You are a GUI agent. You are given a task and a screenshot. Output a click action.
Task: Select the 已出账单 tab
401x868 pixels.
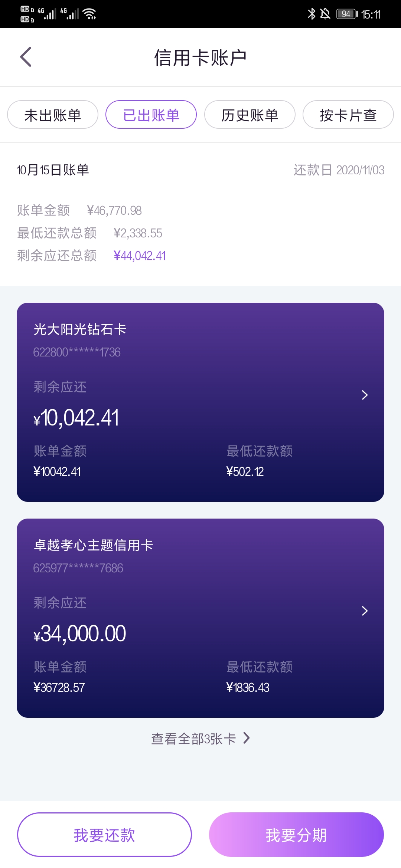(x=151, y=115)
